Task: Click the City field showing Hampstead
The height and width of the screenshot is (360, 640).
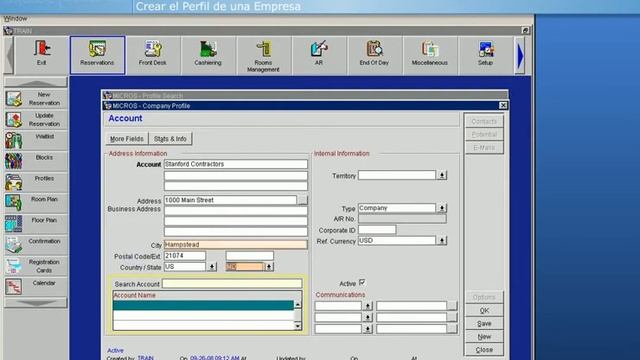Action: click(x=236, y=244)
